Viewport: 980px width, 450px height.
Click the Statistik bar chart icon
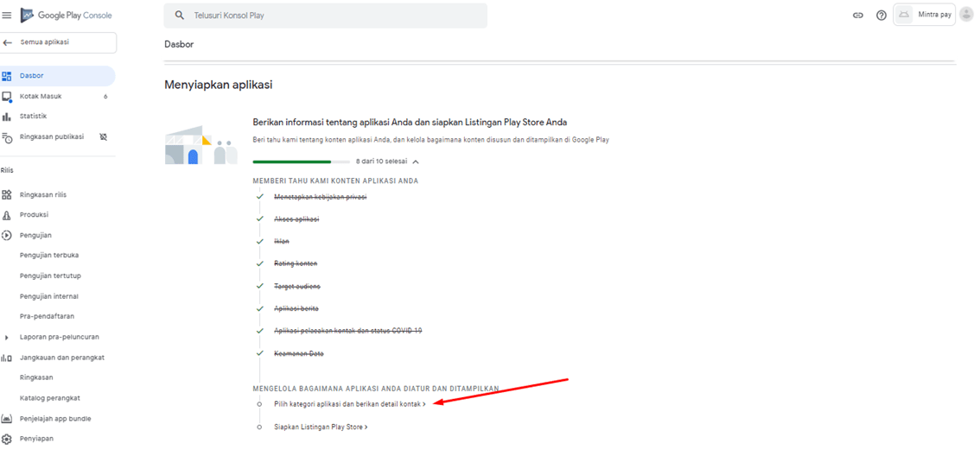coord(7,117)
